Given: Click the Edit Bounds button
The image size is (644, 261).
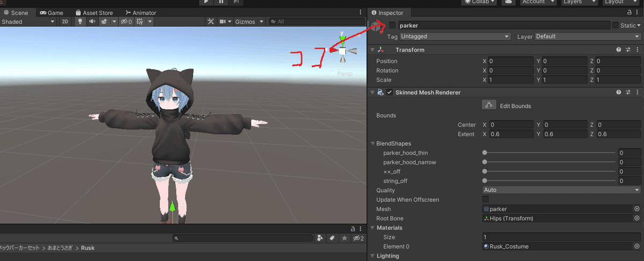Looking at the screenshot, I should 488,105.
